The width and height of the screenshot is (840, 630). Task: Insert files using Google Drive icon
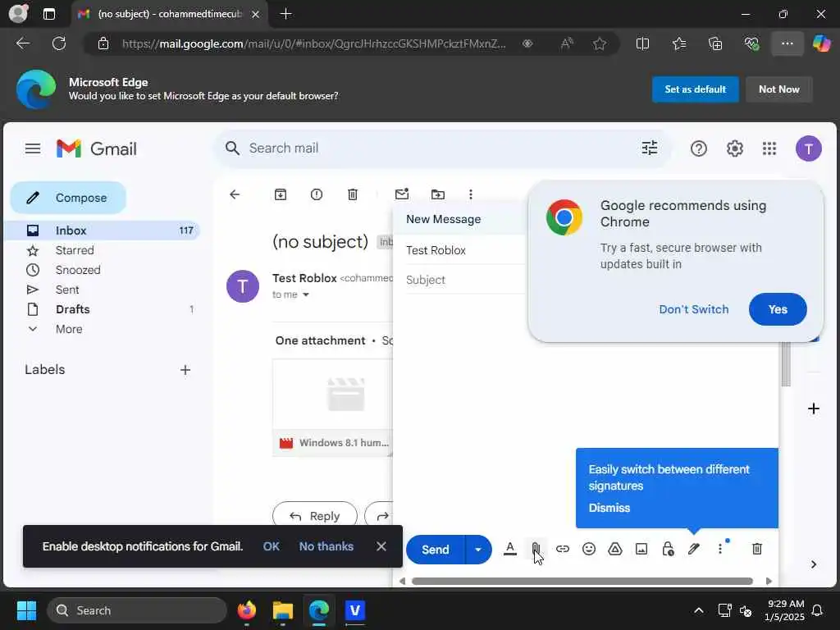tap(615, 549)
